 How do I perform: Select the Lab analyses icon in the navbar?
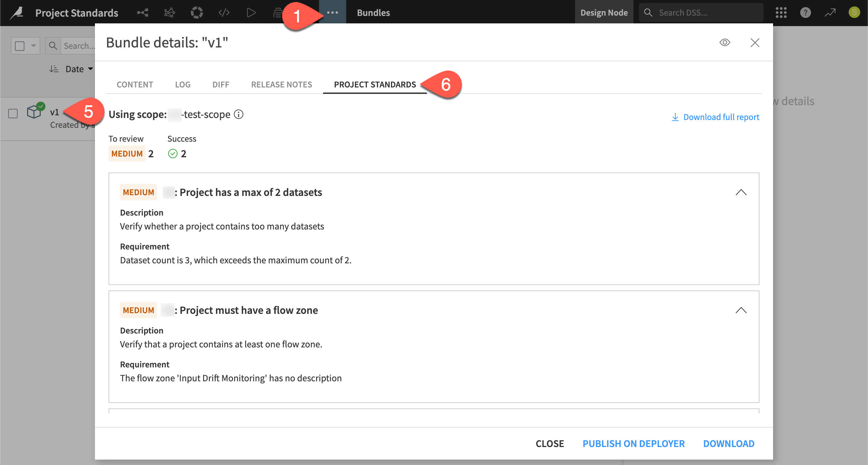pos(170,13)
